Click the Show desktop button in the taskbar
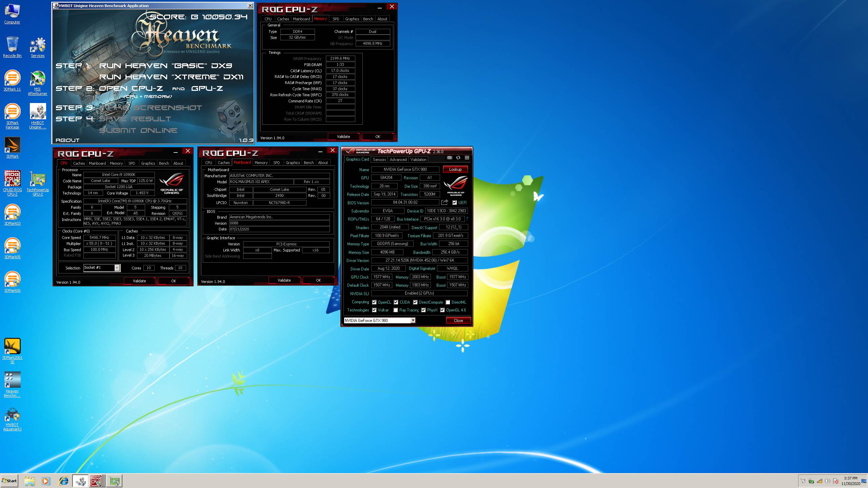868x488 pixels. coord(864,481)
